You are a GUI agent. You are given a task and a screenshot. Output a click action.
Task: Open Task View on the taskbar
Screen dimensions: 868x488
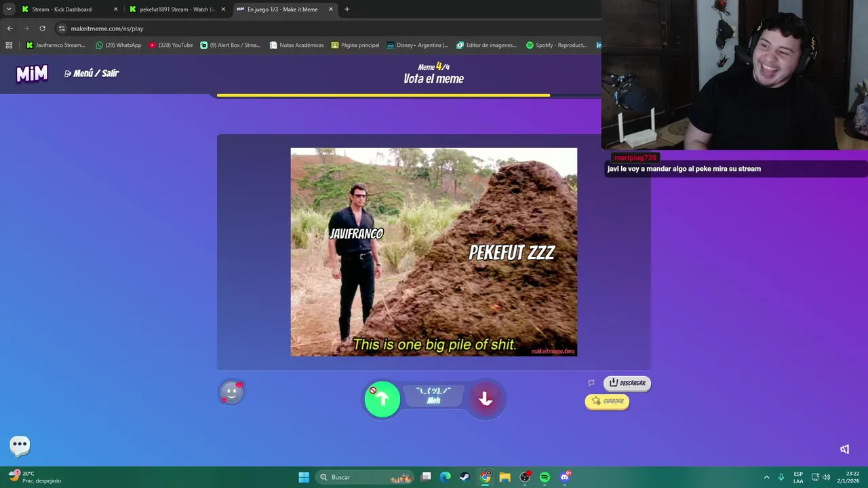(426, 477)
